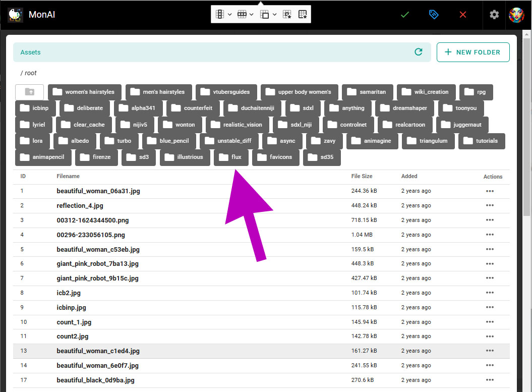532x392 pixels.
Task: Click the MonAI logo icon
Action: pyautogui.click(x=15, y=15)
